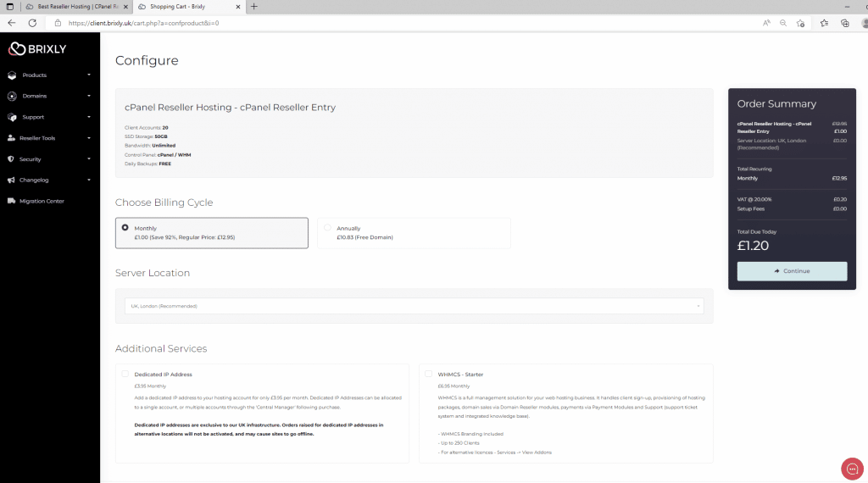
Task: Expand the Domains menu arrow
Action: [89, 97]
